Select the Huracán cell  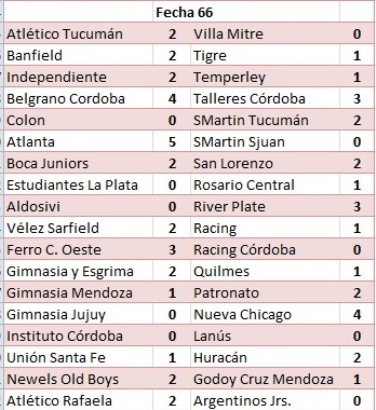click(x=265, y=357)
